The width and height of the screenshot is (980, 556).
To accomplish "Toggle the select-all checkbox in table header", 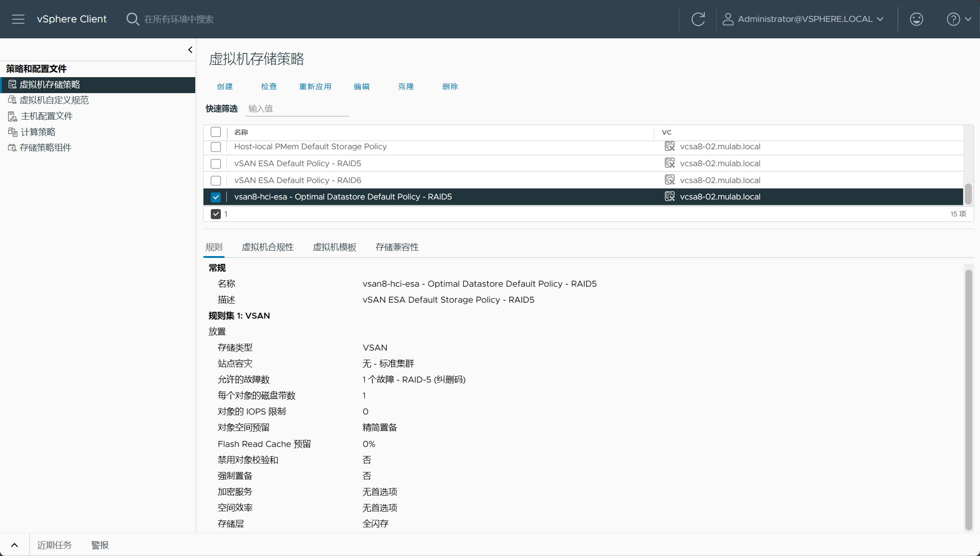I will pyautogui.click(x=216, y=132).
